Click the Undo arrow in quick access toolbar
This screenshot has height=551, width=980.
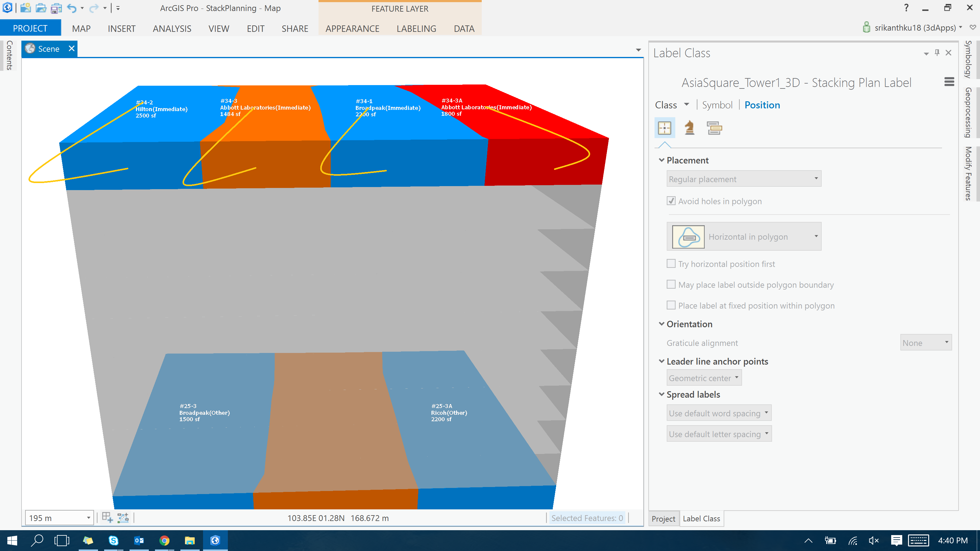click(71, 8)
